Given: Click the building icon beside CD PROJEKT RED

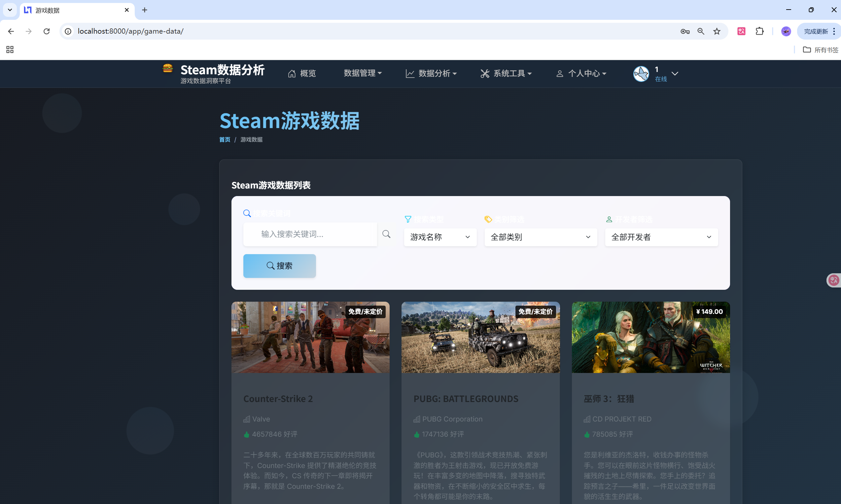Looking at the screenshot, I should coord(587,419).
